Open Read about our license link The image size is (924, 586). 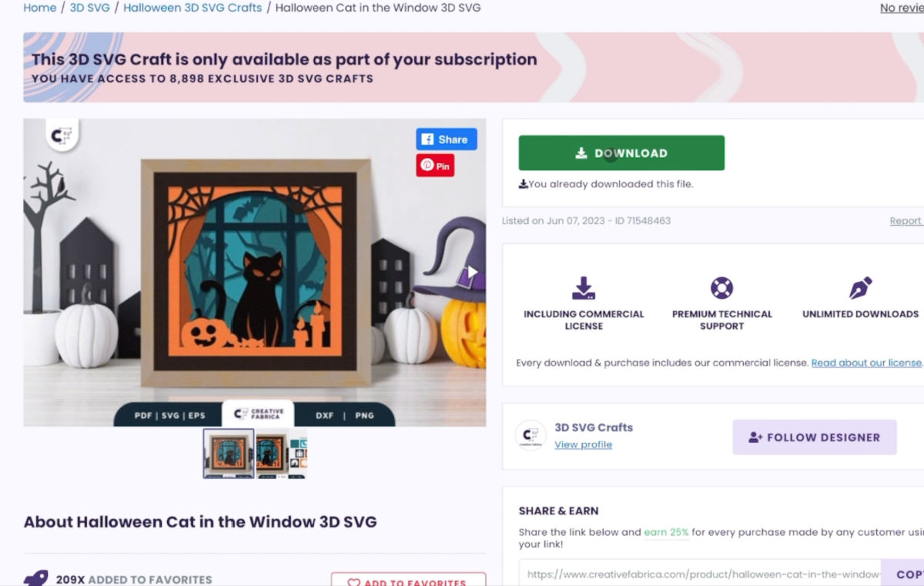(866, 363)
